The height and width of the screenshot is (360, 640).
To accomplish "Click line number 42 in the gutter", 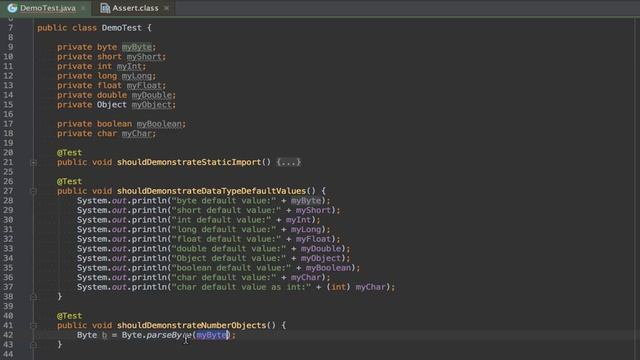I will [x=8, y=335].
